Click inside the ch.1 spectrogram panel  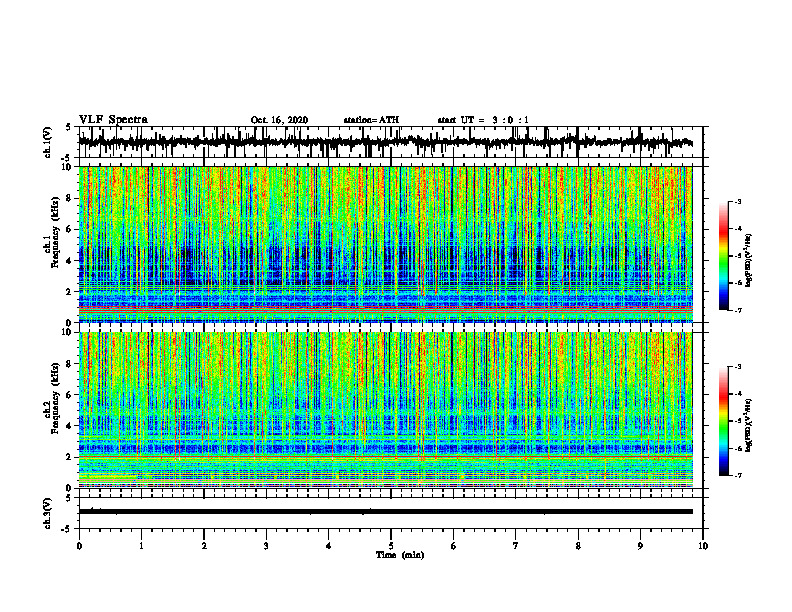click(386, 244)
